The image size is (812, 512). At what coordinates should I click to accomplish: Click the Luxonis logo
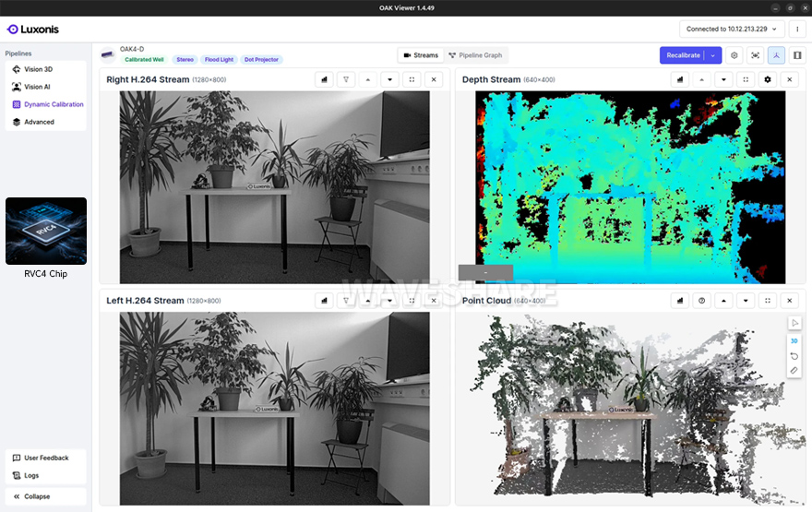coord(32,30)
